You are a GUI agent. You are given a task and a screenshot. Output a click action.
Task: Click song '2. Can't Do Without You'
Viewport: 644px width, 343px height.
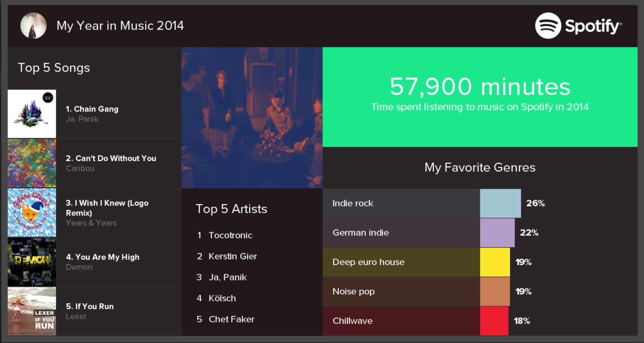coord(111,158)
